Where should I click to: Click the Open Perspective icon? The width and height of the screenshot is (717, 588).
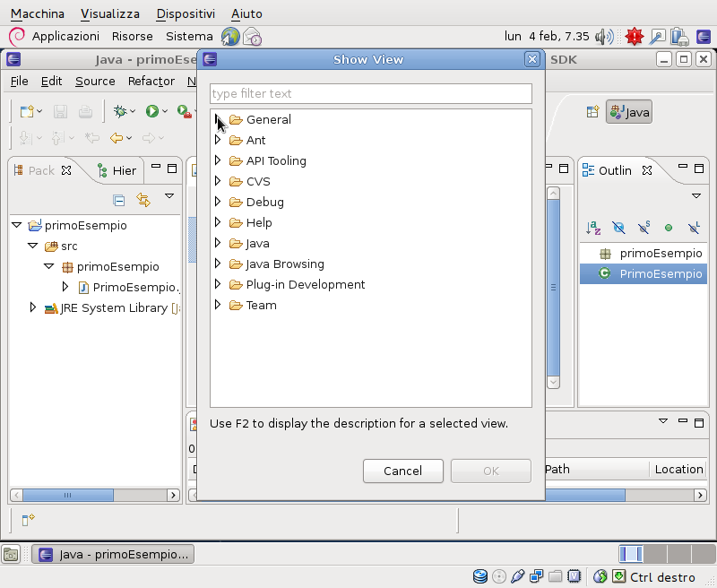[592, 111]
